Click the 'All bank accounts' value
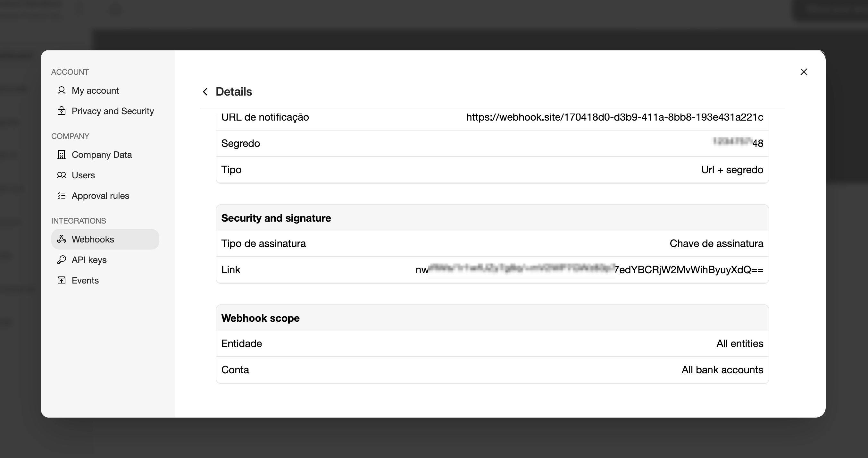This screenshot has height=458, width=868. [722, 370]
